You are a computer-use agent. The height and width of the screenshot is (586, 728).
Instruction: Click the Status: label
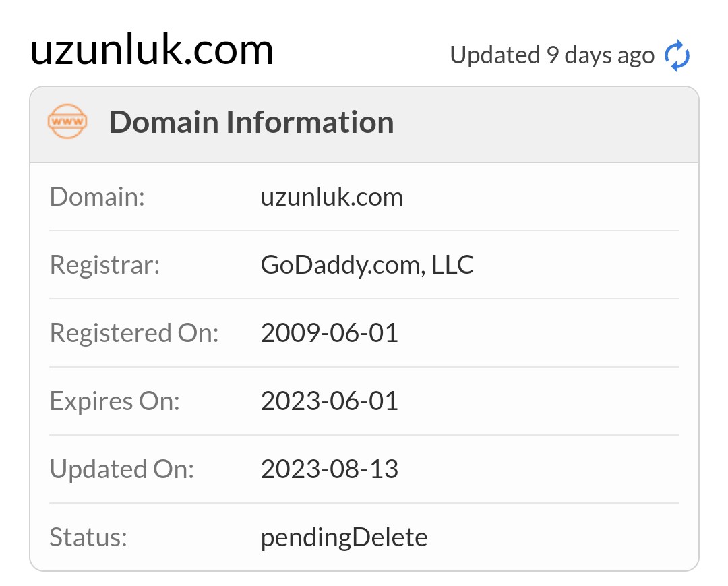(88, 537)
